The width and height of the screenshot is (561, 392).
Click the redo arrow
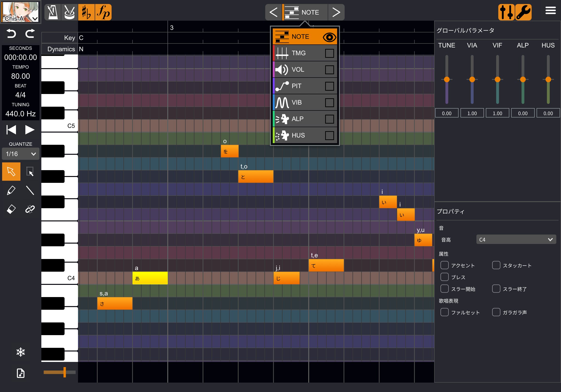(x=30, y=33)
